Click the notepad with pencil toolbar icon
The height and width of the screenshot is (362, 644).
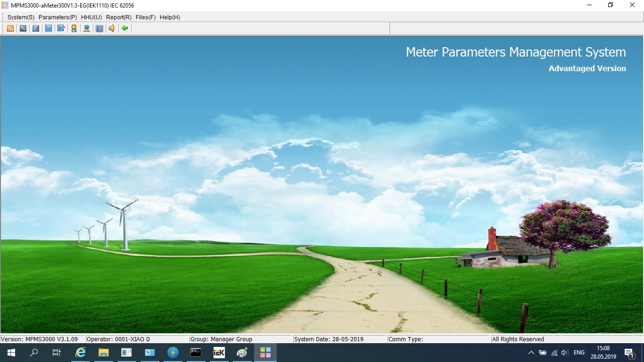(61, 28)
